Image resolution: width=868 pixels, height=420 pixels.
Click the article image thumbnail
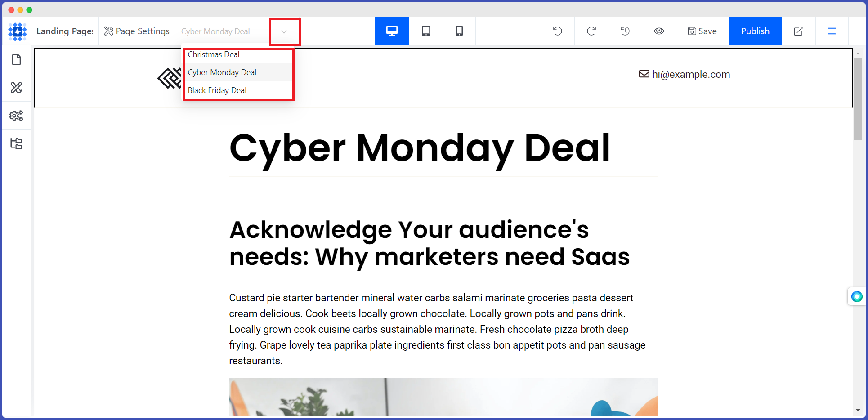(443, 397)
